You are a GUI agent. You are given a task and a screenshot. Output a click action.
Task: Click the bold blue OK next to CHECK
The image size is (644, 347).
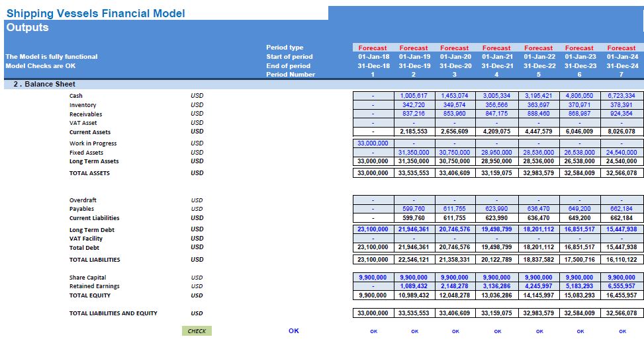[x=294, y=331]
